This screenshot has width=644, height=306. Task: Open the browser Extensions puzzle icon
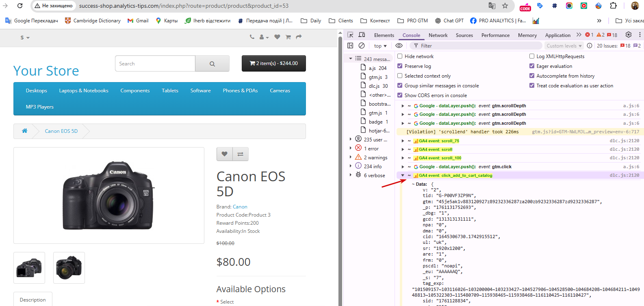[x=613, y=6]
